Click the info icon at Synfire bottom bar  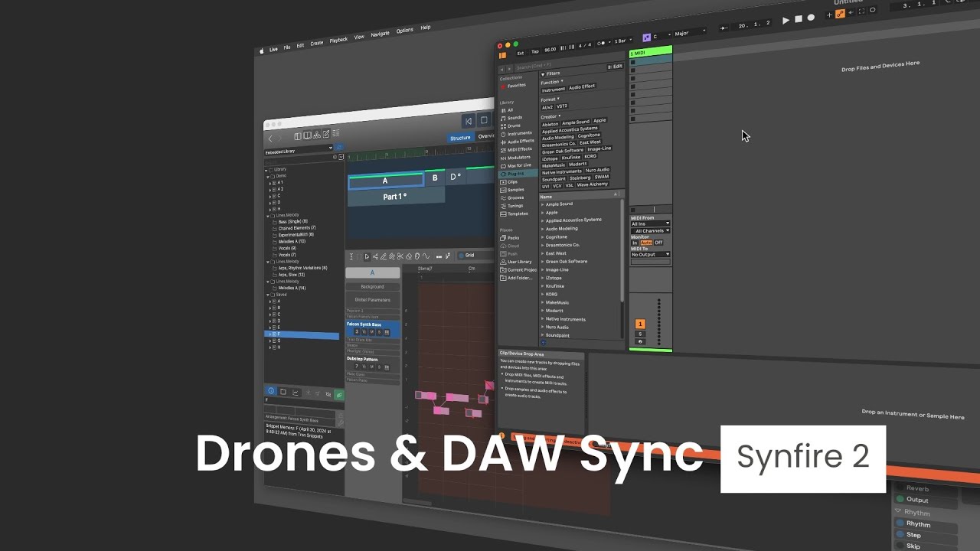click(x=271, y=392)
